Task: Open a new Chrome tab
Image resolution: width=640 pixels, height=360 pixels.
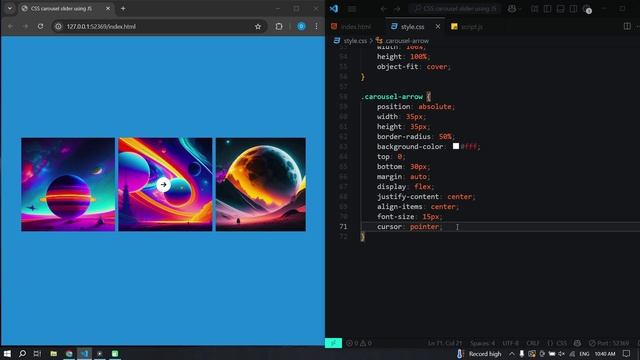Action: [x=123, y=9]
